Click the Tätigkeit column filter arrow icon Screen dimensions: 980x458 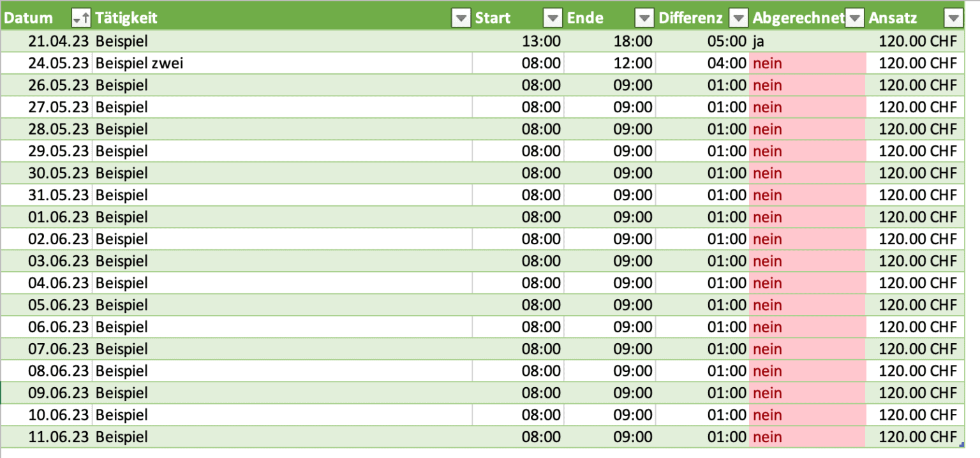click(x=461, y=17)
